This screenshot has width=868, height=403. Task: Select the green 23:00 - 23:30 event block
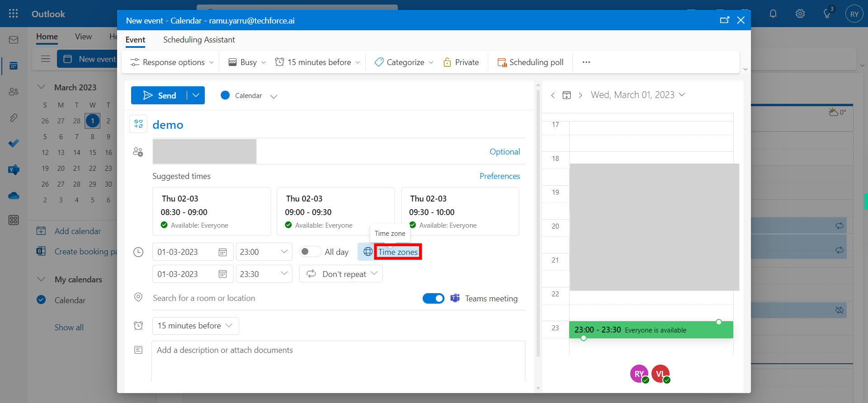pos(651,330)
